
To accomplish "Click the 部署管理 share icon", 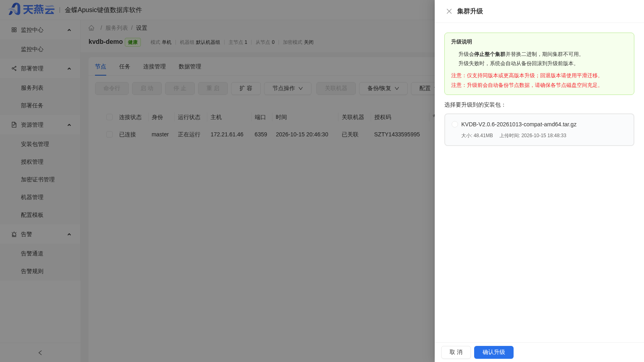I will click(14, 68).
